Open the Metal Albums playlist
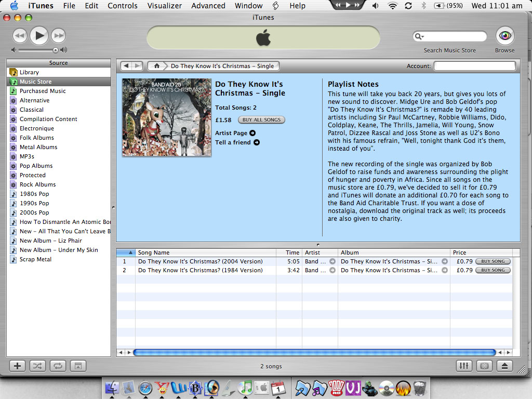 59,147
